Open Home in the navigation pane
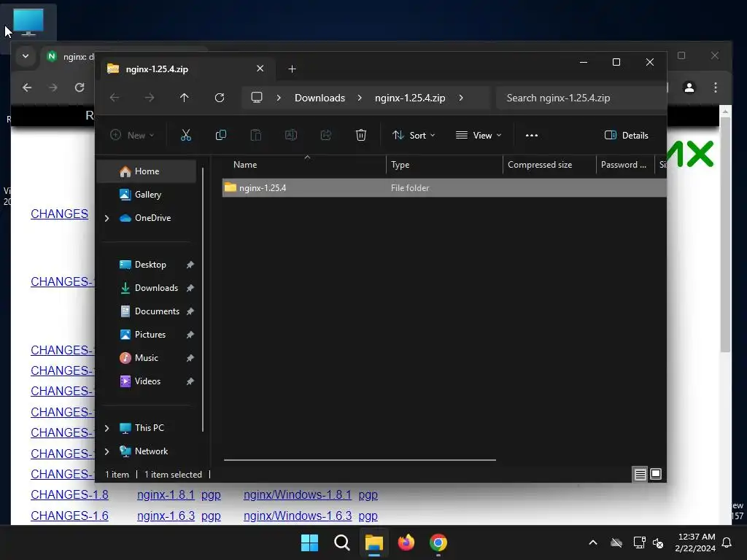Screen dimensions: 747x560 147,171
